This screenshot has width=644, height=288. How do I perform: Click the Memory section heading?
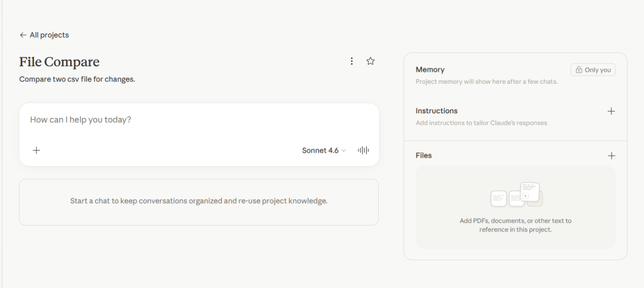coord(430,70)
